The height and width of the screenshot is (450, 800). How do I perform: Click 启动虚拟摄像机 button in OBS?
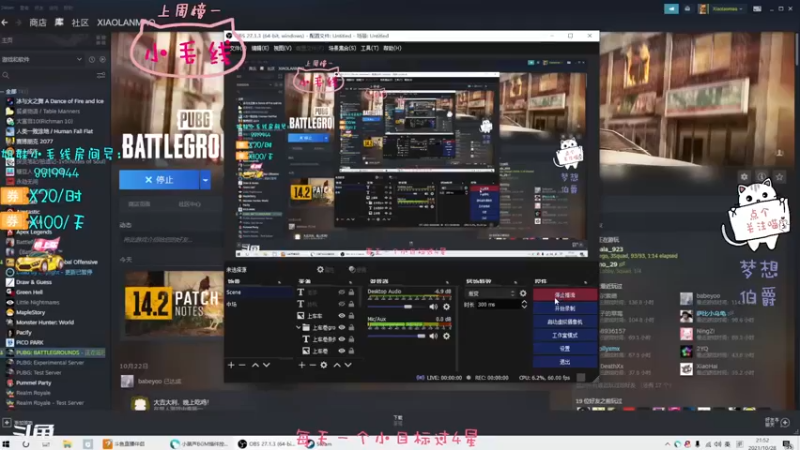(565, 322)
